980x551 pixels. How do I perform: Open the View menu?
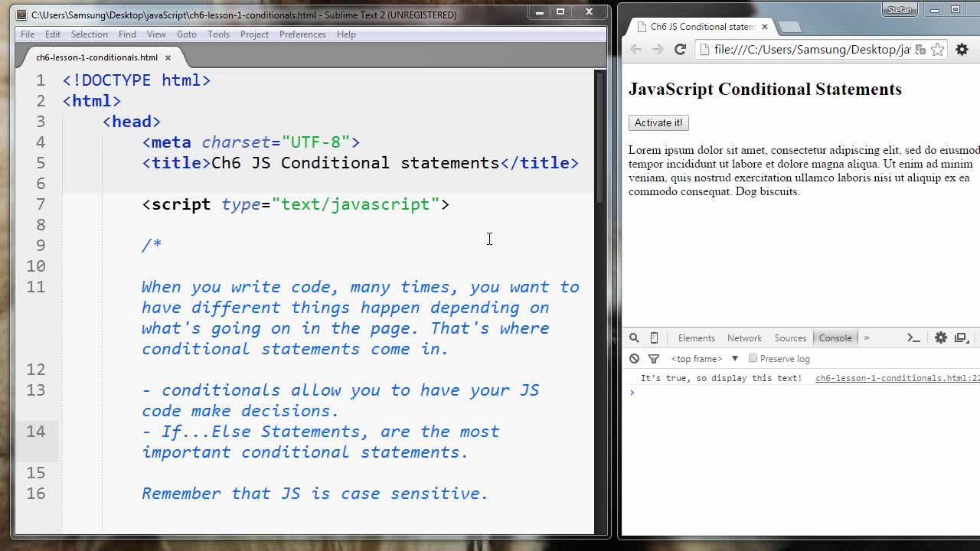156,34
